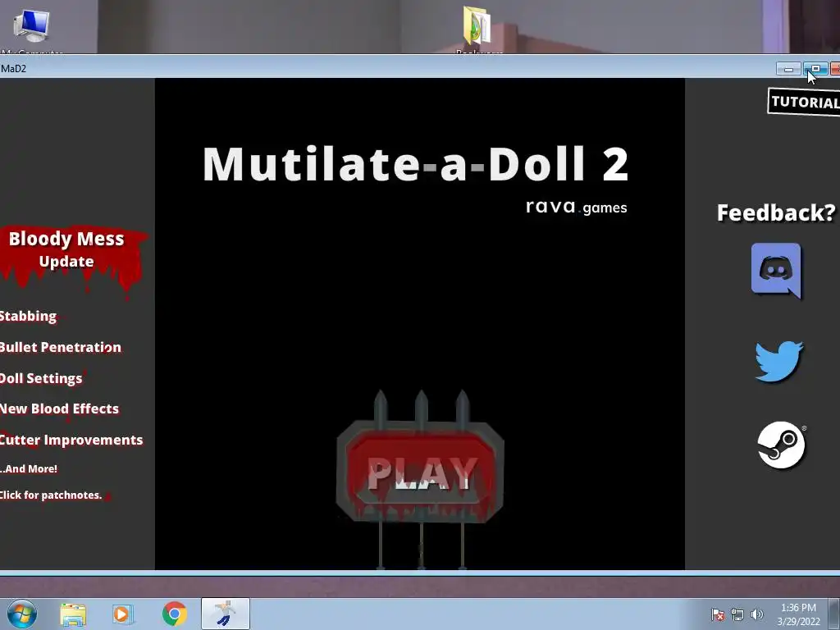The width and height of the screenshot is (840, 630).
Task: Open the Windows Start menu
Action: tap(22, 614)
